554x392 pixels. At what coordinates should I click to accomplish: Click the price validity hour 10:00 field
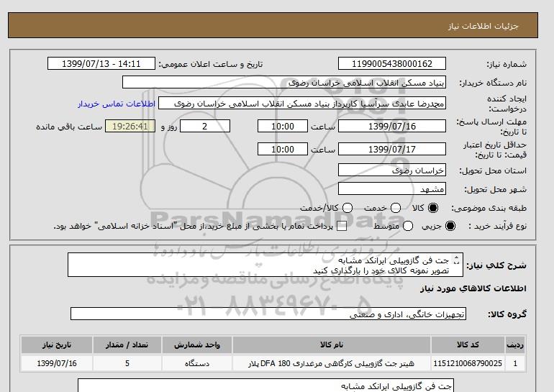point(283,149)
